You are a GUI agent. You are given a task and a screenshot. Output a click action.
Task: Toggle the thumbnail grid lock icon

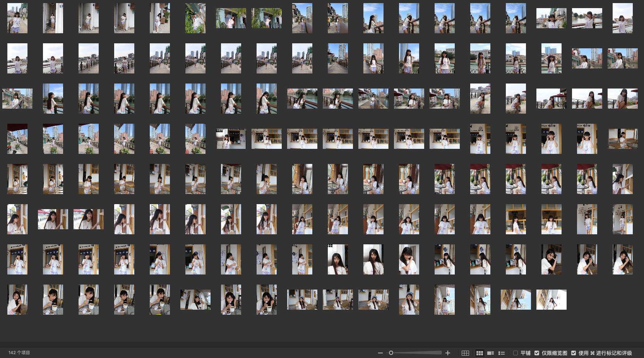pos(465,353)
